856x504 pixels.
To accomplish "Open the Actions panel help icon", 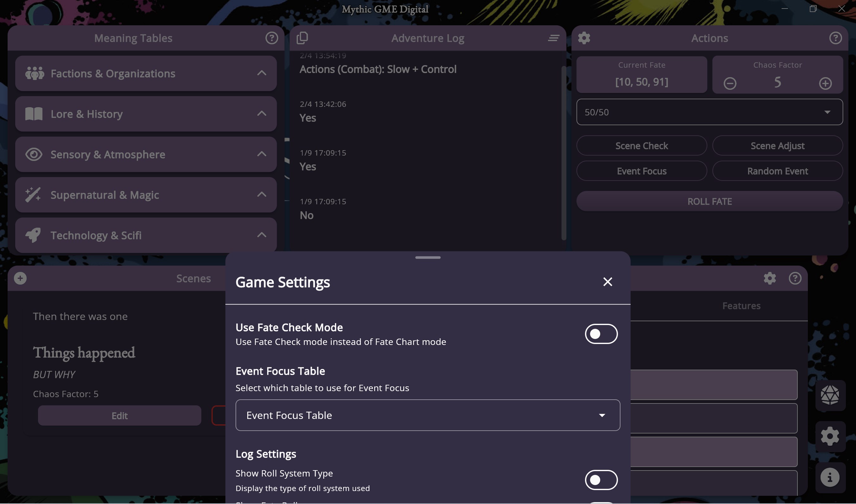I will [836, 38].
